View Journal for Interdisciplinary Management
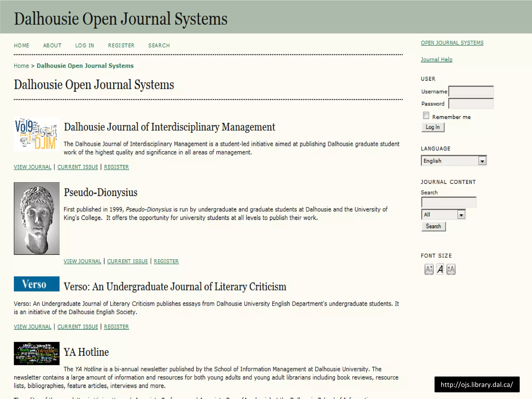 [32, 167]
